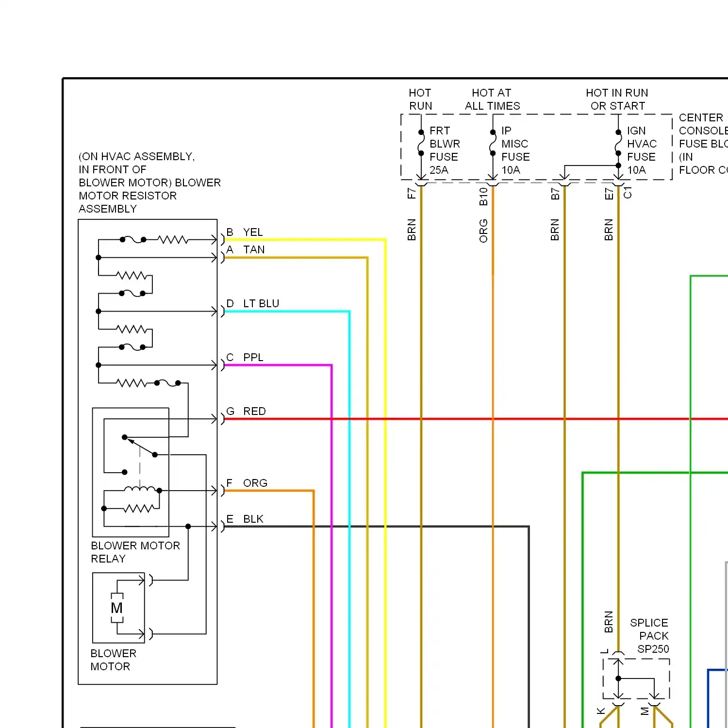Click the IGN HVAC fuse symbol
Viewport: 728px width, 728px height.
[618, 143]
